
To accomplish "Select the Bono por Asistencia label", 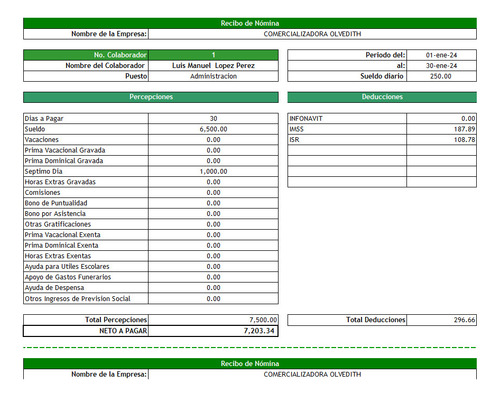I will click(x=55, y=214).
